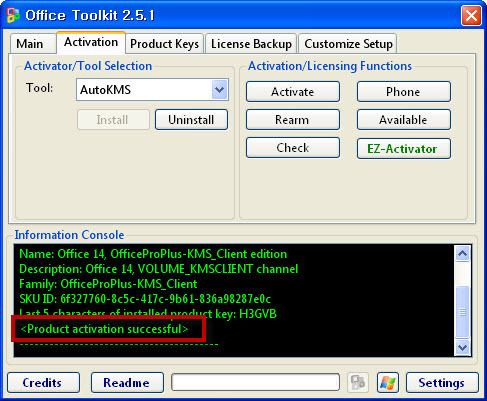Go to the License Backup tab
This screenshot has height=401, width=487.
coord(251,44)
